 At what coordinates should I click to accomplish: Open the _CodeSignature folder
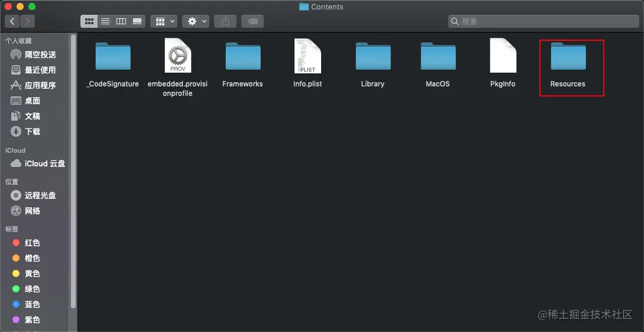113,56
